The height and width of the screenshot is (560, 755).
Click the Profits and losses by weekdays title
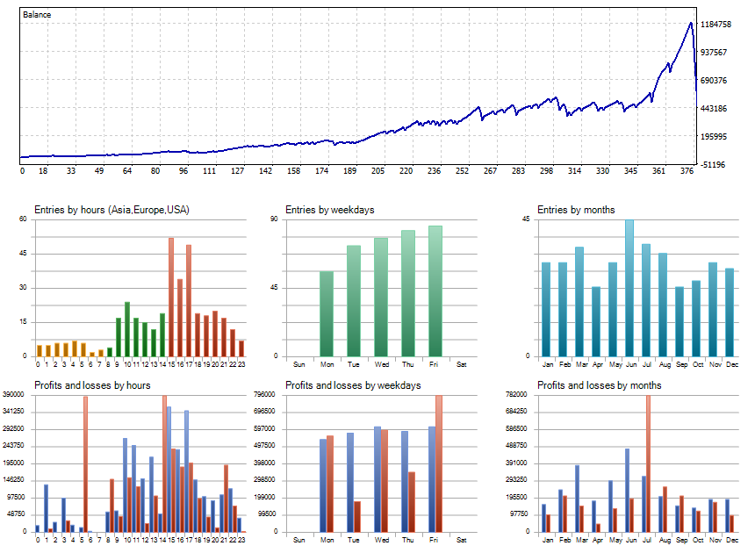(355, 384)
